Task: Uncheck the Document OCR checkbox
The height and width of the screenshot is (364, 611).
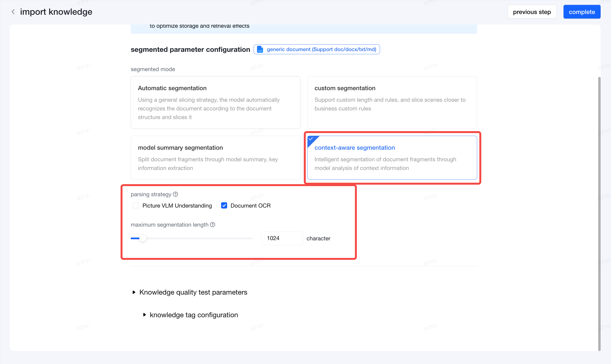Action: [224, 206]
